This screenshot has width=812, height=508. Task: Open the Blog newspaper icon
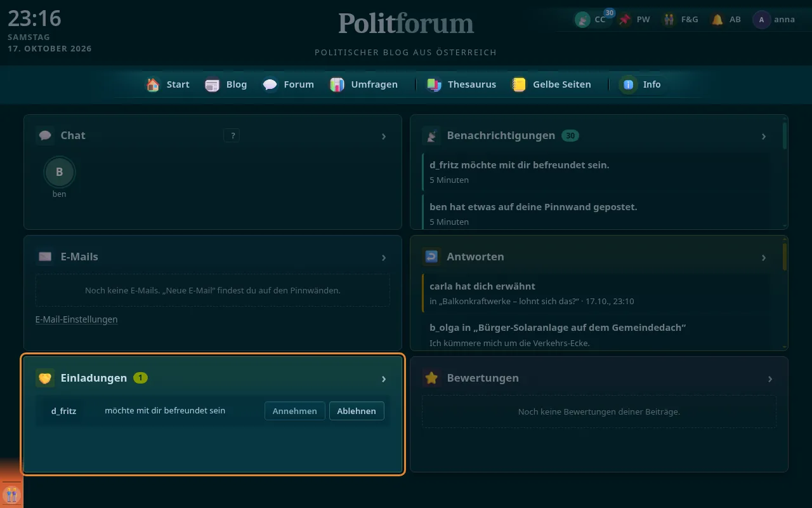(x=212, y=84)
